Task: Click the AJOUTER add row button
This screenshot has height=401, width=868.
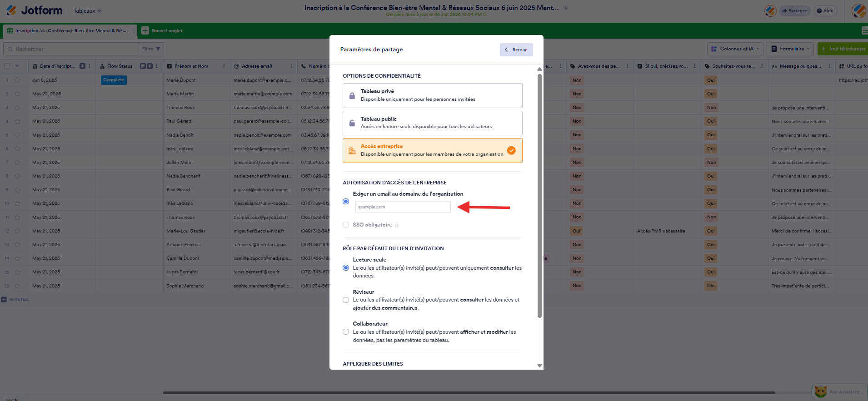Action: coord(15,299)
